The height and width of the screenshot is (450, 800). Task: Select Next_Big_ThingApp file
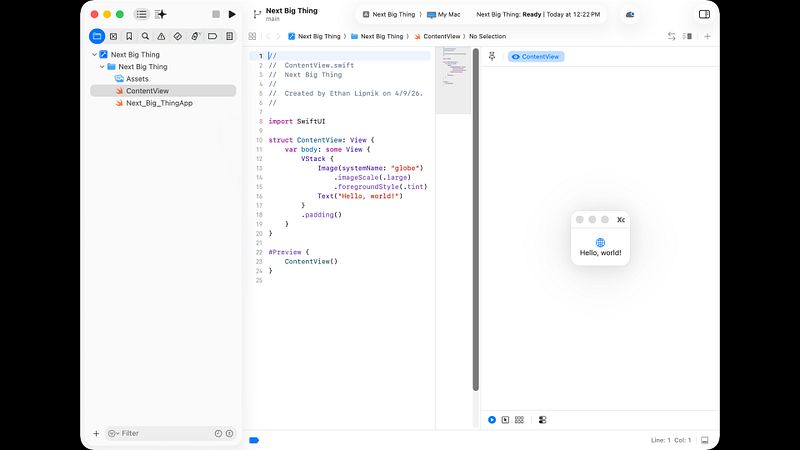(x=154, y=103)
